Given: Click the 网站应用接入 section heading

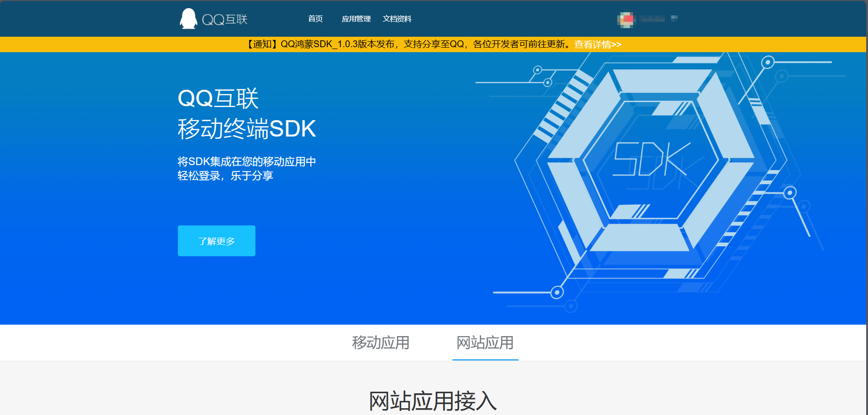Looking at the screenshot, I should point(433,399).
